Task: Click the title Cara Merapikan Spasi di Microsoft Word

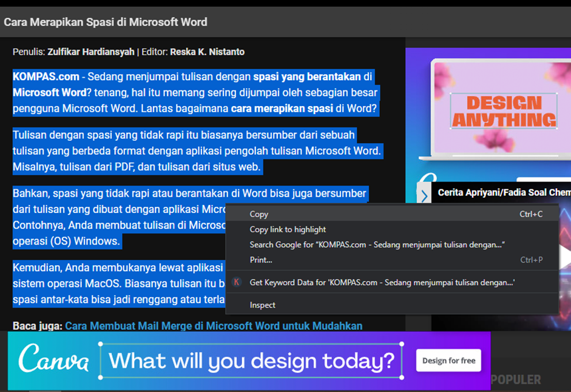Action: pos(106,22)
